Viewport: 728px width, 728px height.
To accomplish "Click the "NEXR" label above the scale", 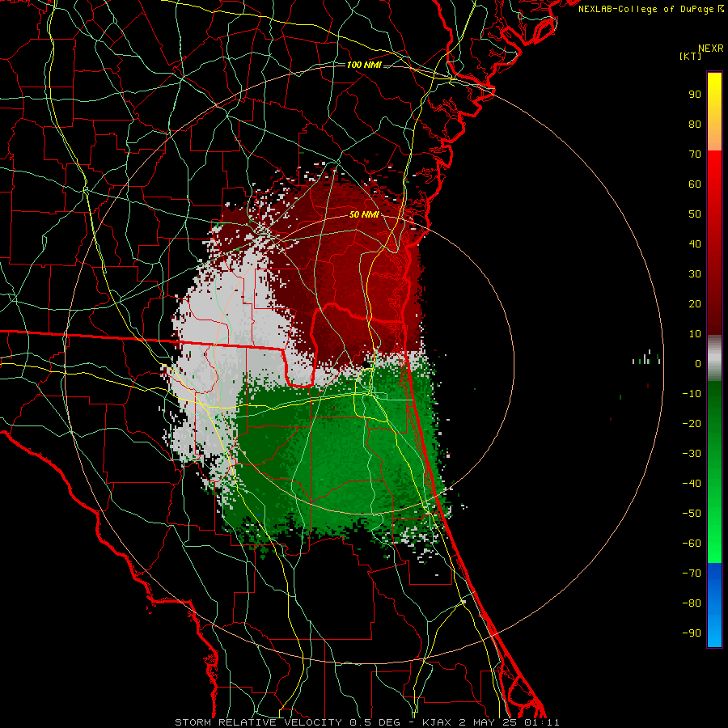I will tap(711, 49).
